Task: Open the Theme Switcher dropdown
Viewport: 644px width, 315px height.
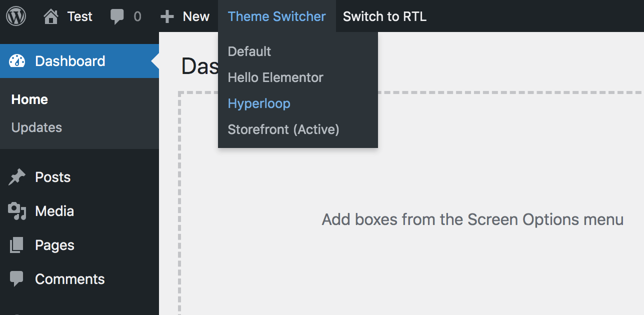Action: [x=276, y=15]
